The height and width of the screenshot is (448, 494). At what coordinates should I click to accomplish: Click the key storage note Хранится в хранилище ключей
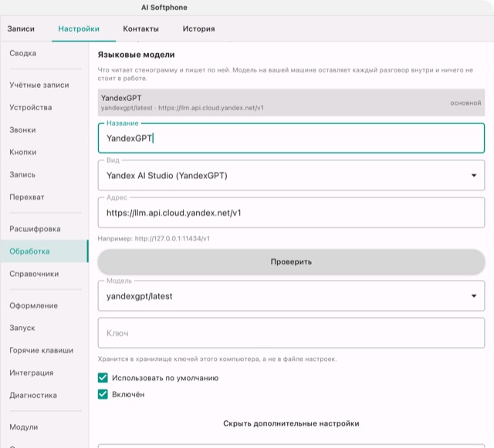coord(217,359)
